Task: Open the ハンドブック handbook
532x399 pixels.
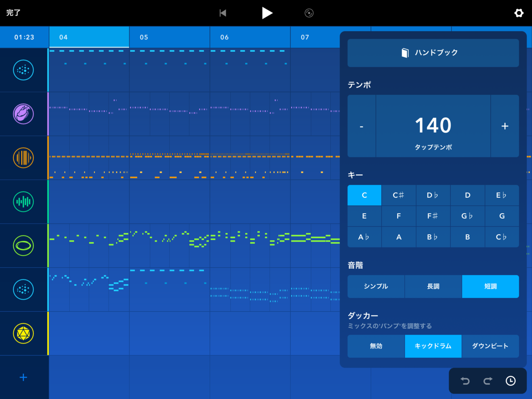Action: [x=433, y=53]
